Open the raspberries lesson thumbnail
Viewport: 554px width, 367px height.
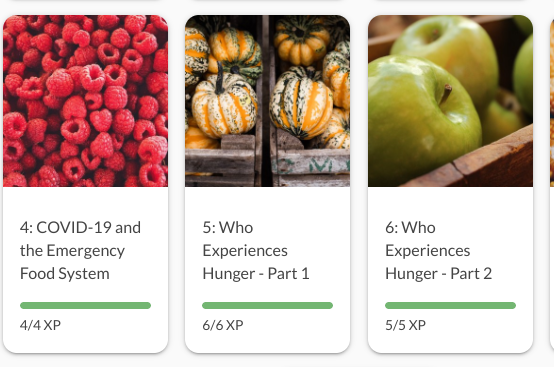tap(86, 101)
